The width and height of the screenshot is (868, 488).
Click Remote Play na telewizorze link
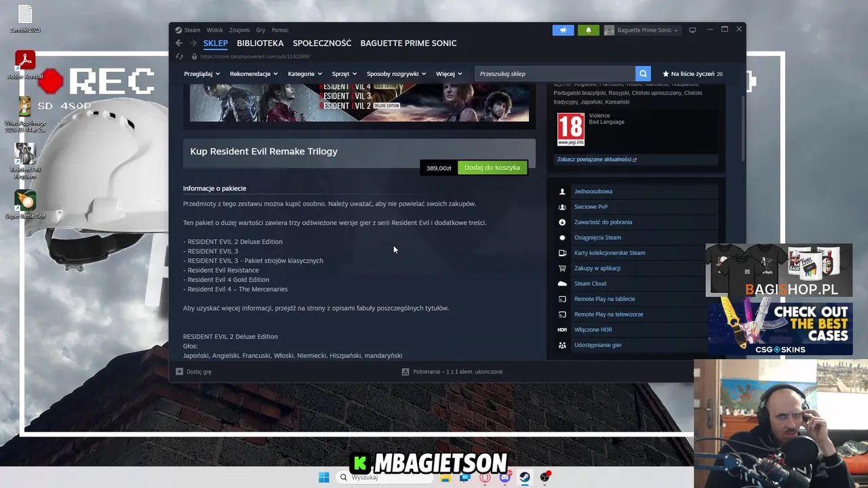(x=609, y=314)
